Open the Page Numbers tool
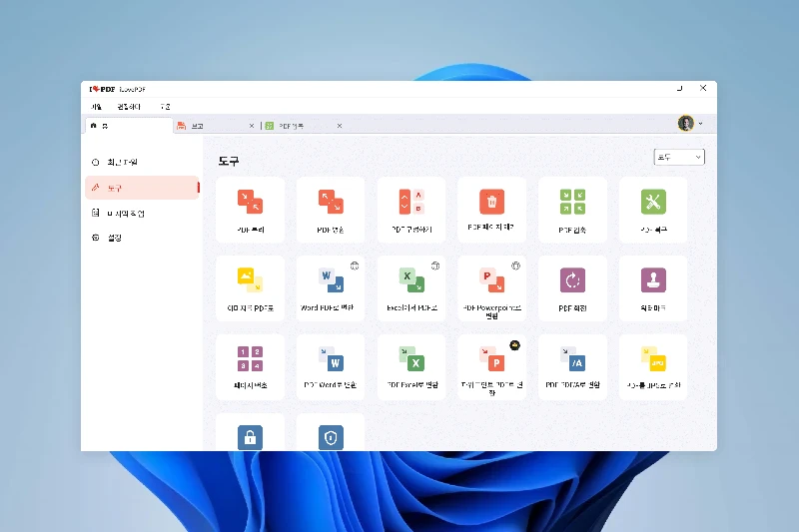Viewport: 799px width, 532px height. point(250,367)
